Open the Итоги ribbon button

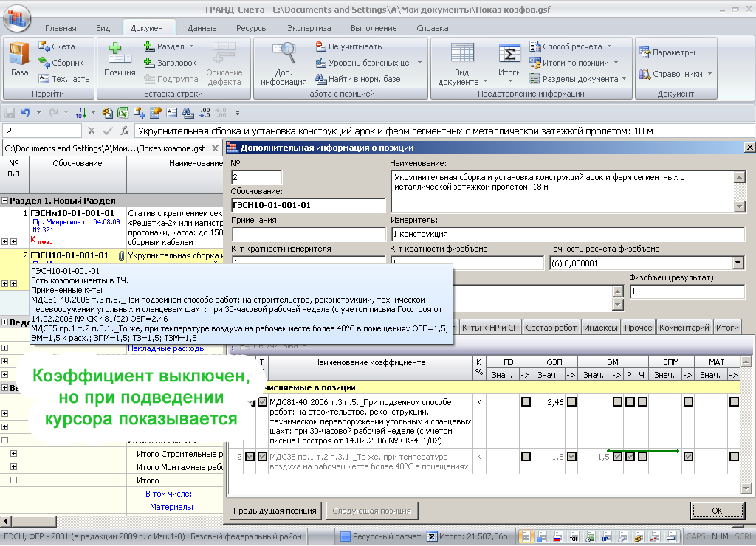tap(509, 63)
